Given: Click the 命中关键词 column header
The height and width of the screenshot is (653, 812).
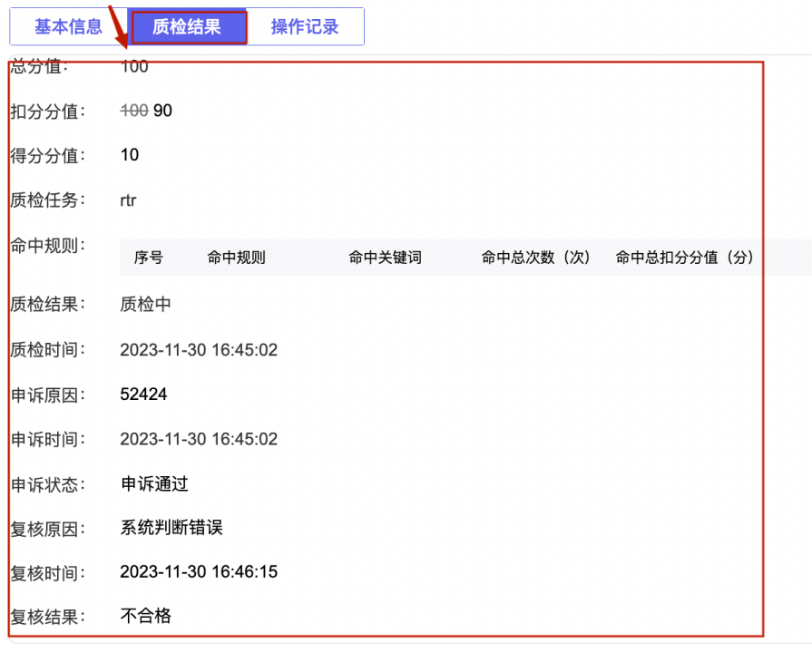Looking at the screenshot, I should (x=385, y=258).
